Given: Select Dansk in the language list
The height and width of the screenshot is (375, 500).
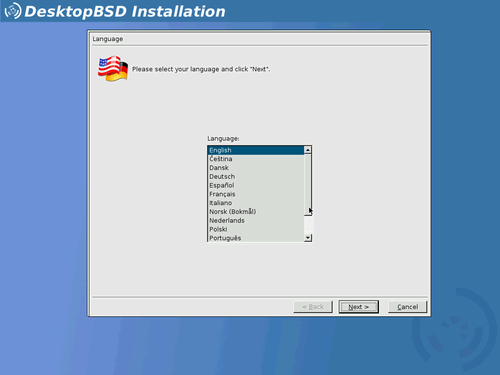Looking at the screenshot, I should (x=256, y=168).
